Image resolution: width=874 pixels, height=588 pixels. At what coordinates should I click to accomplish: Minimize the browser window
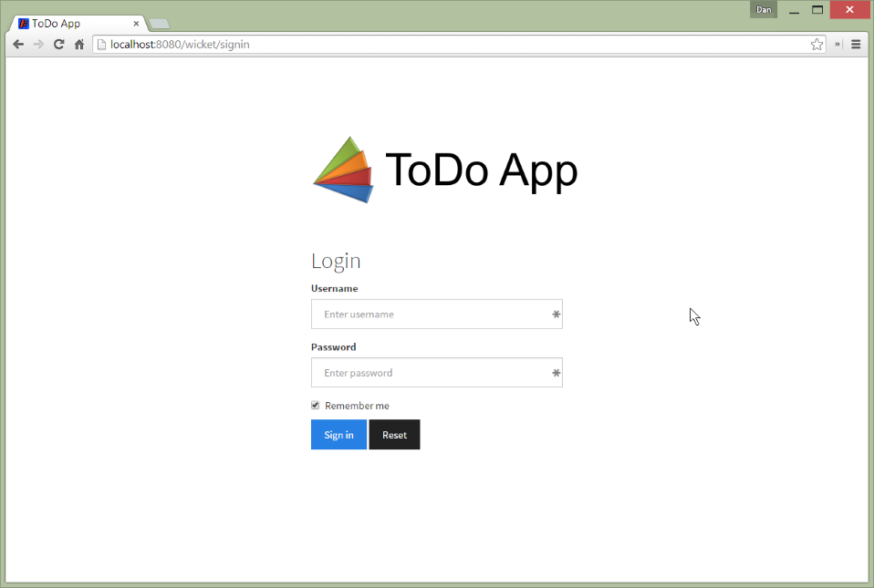tap(794, 10)
